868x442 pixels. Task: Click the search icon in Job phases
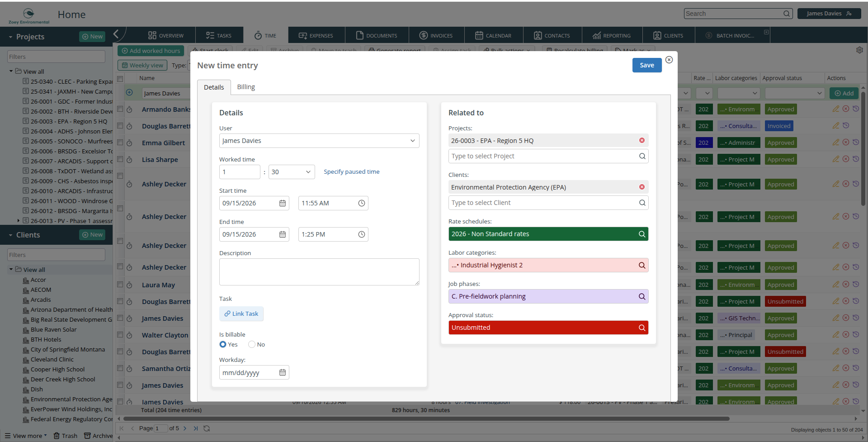[642, 296]
